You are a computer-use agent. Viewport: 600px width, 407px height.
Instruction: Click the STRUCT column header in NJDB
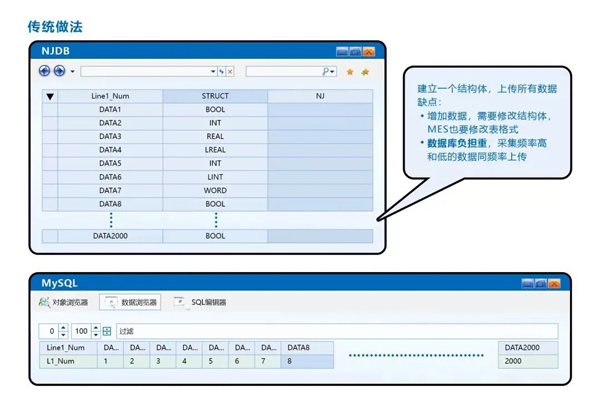pos(215,96)
